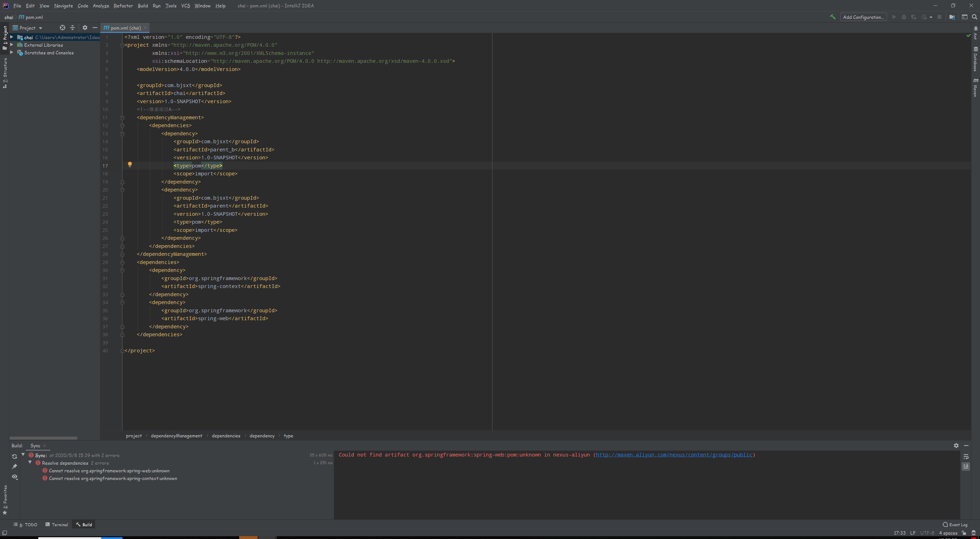Screen dimensions: 980x539
Task: Close the Sync tab in Build panel
Action: [44, 446]
